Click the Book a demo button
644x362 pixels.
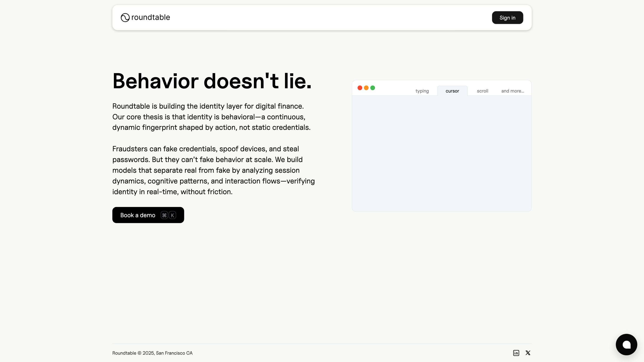138,215
